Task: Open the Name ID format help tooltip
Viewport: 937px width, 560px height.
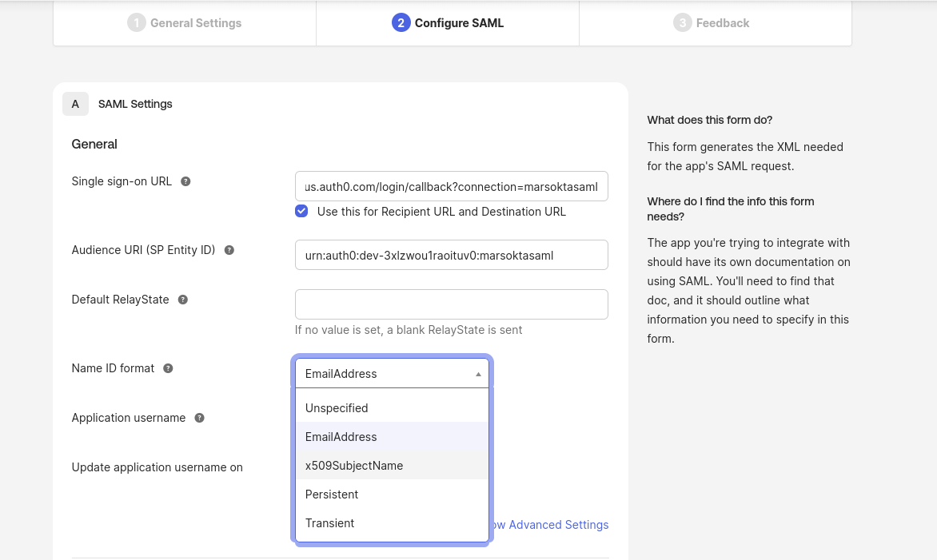Action: click(x=167, y=368)
